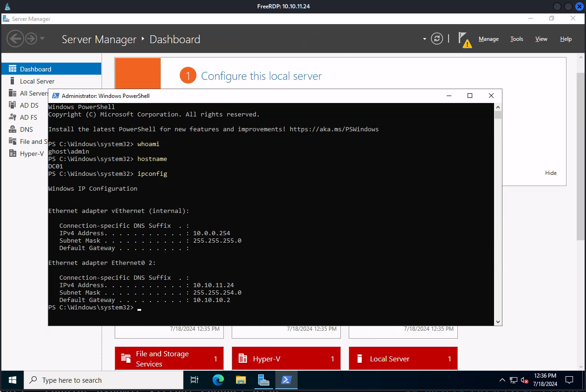Open the Local Server tile header
This screenshot has height=392, width=586.
click(x=403, y=359)
